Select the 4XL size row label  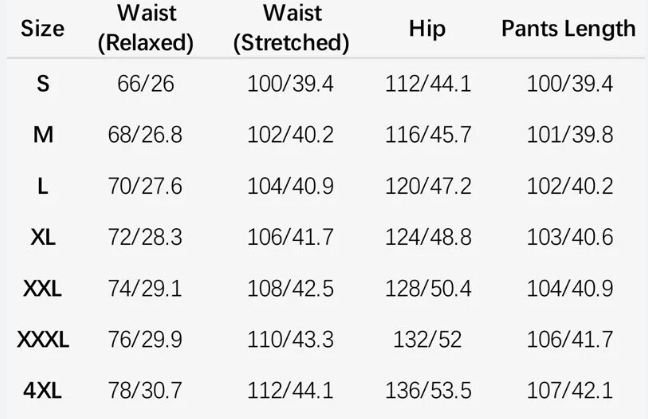click(x=43, y=390)
